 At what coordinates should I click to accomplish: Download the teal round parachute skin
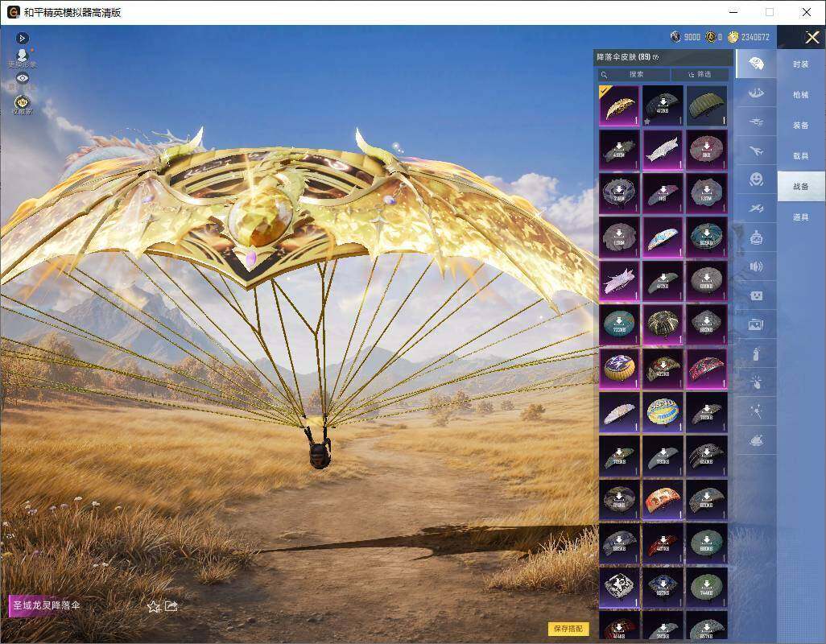click(x=619, y=325)
